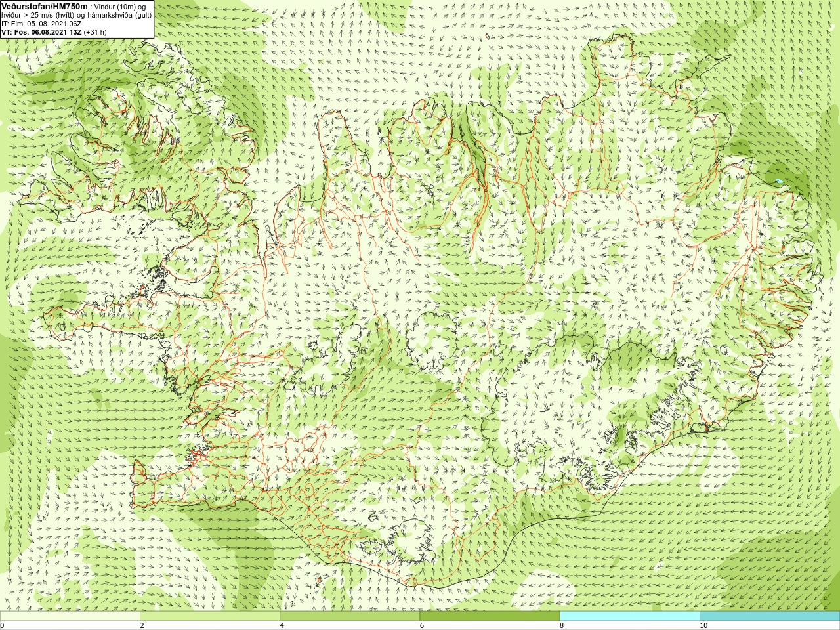Click the '(+31 h)' forecast offset text
Image resolution: width=840 pixels, height=630 pixels.
[x=95, y=32]
